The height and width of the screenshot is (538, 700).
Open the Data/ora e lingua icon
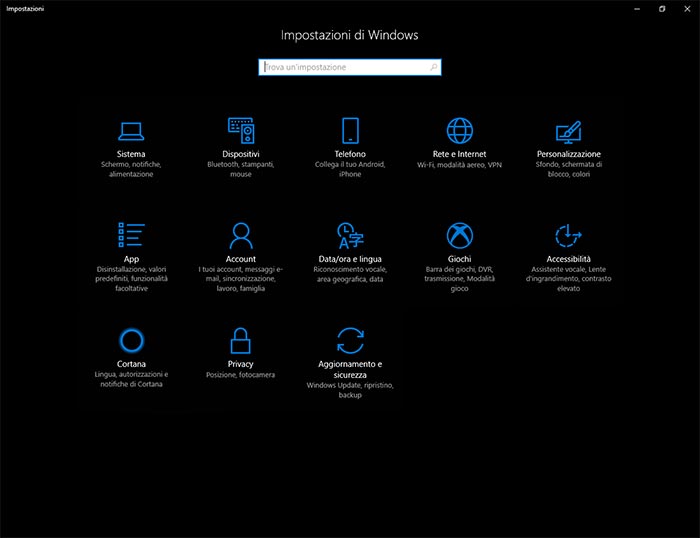(350, 236)
